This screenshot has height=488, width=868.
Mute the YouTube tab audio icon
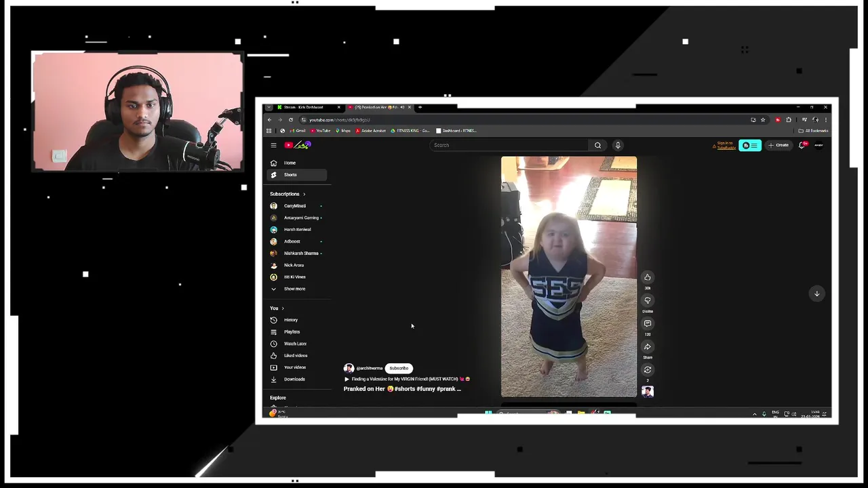(402, 107)
